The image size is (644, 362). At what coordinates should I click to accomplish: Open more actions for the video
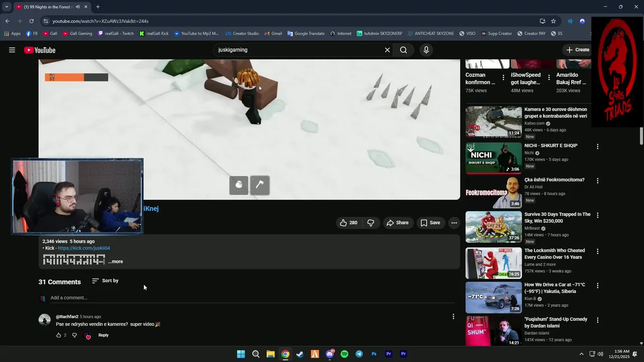coord(454,223)
